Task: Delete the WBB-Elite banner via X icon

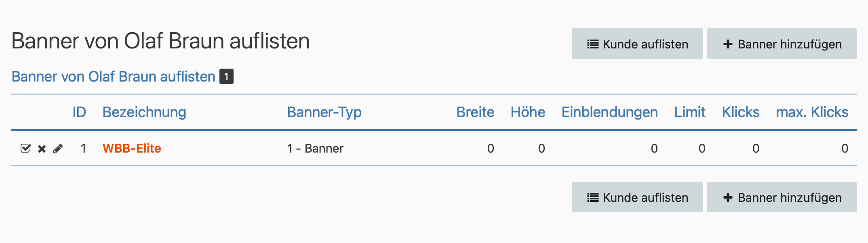Action: [42, 149]
